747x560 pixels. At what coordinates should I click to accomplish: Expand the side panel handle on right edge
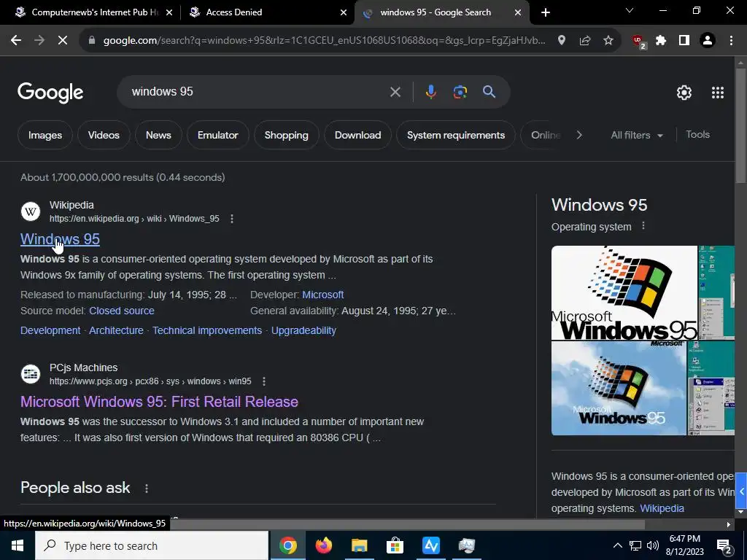[741, 491]
